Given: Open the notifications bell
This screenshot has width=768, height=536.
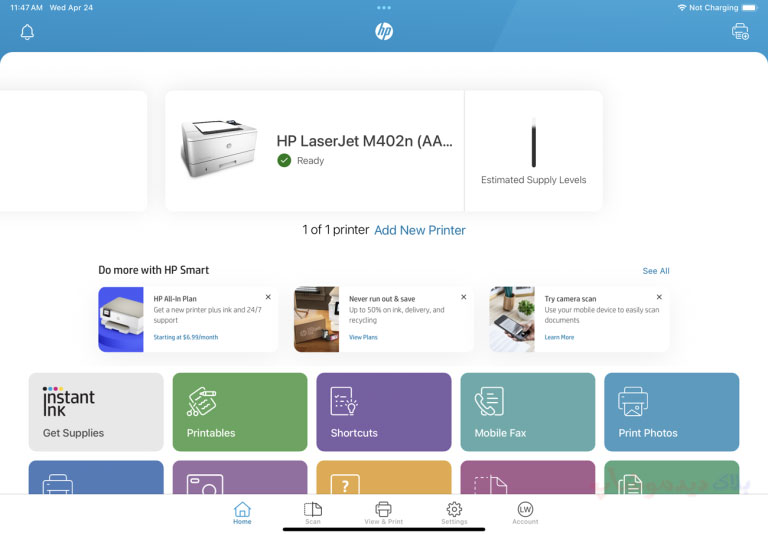Looking at the screenshot, I should pyautogui.click(x=27, y=32).
